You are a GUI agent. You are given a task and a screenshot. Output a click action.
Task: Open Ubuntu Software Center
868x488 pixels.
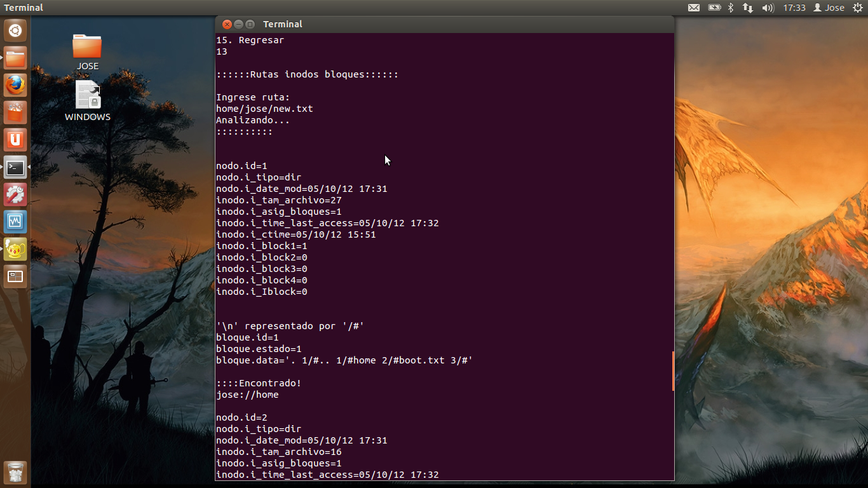click(15, 112)
